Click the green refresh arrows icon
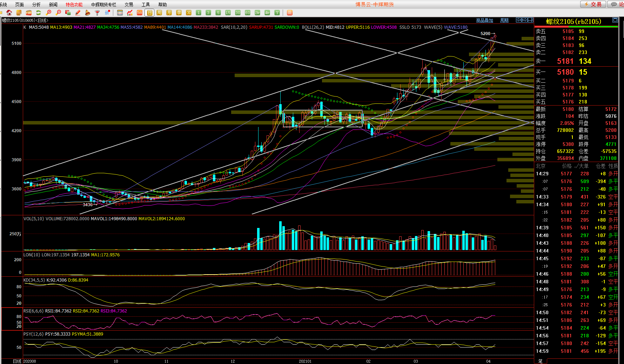 click(39, 13)
